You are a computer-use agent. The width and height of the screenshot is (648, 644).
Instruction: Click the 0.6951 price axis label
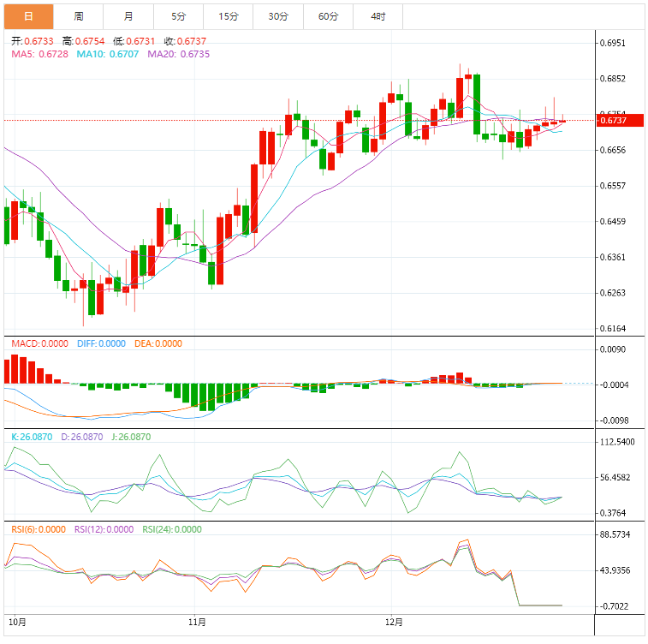pyautogui.click(x=612, y=43)
